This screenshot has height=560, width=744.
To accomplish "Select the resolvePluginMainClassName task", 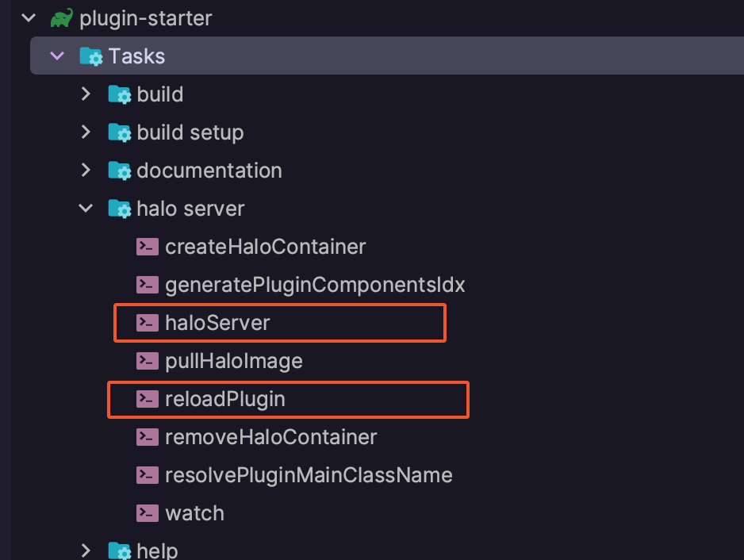I will tap(309, 475).
